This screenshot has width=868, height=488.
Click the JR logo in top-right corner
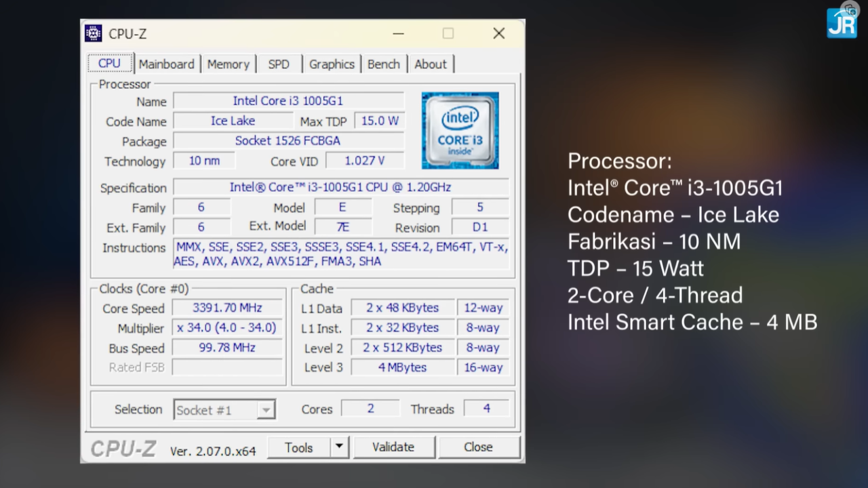pos(842,22)
